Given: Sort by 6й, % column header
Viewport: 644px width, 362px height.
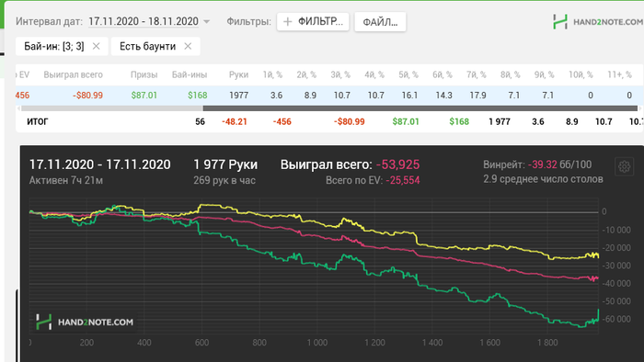Looking at the screenshot, I should (443, 74).
